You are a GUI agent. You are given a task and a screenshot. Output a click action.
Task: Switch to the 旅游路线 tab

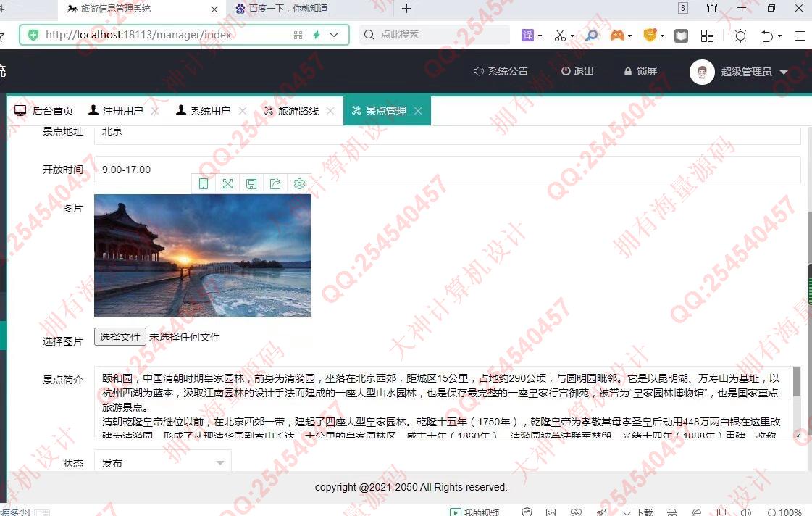(x=298, y=111)
